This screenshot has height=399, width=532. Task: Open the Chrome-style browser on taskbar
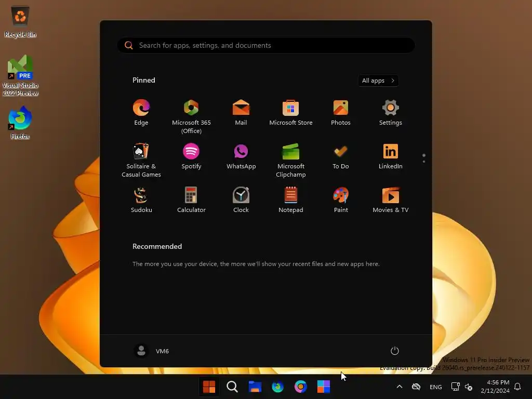click(301, 387)
